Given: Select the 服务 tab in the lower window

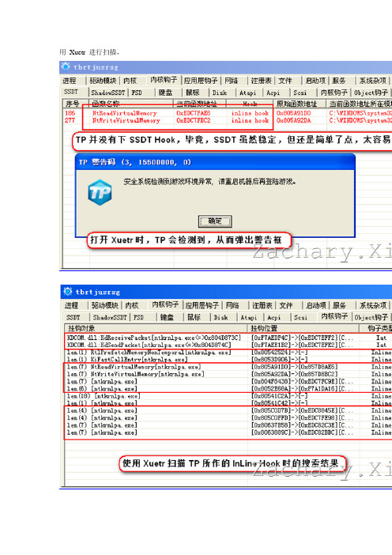Looking at the screenshot, I should (340, 305).
